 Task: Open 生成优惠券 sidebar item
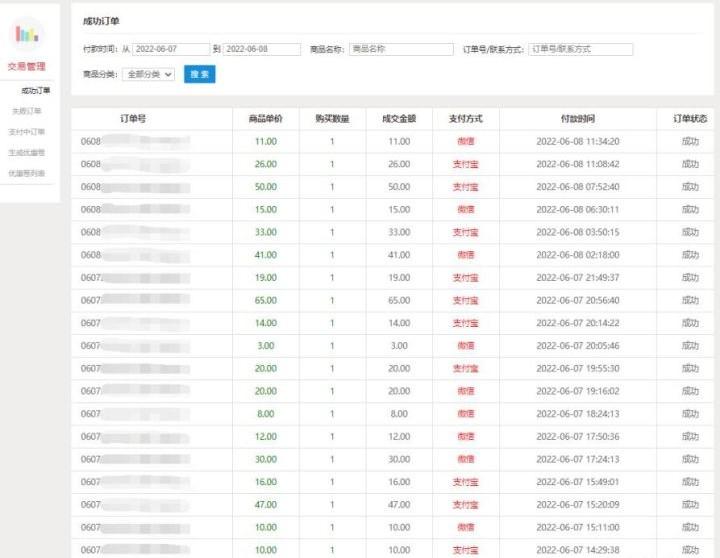coord(27,152)
